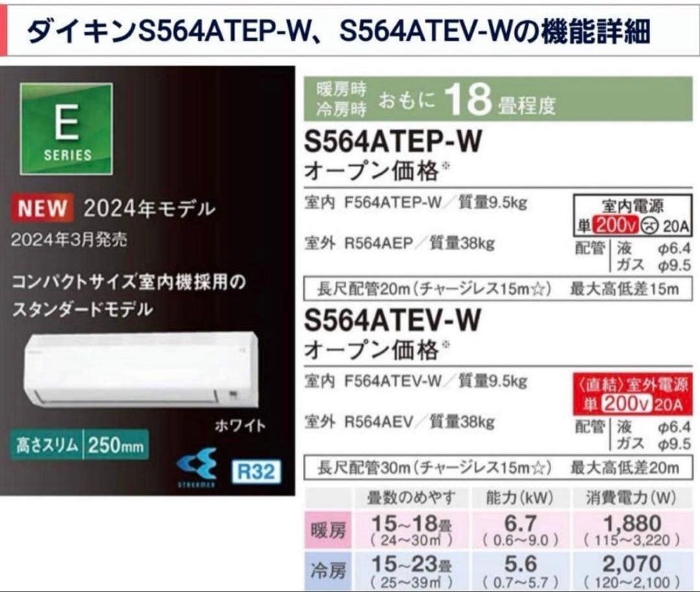Select the ホワイト color swatch
The height and width of the screenshot is (592, 700).
point(241,425)
